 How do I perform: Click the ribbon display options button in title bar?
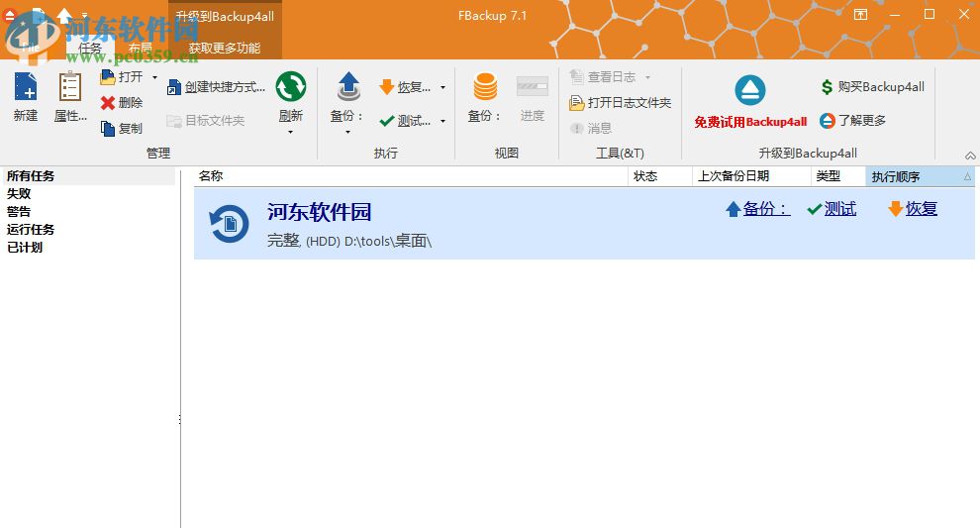(x=860, y=15)
